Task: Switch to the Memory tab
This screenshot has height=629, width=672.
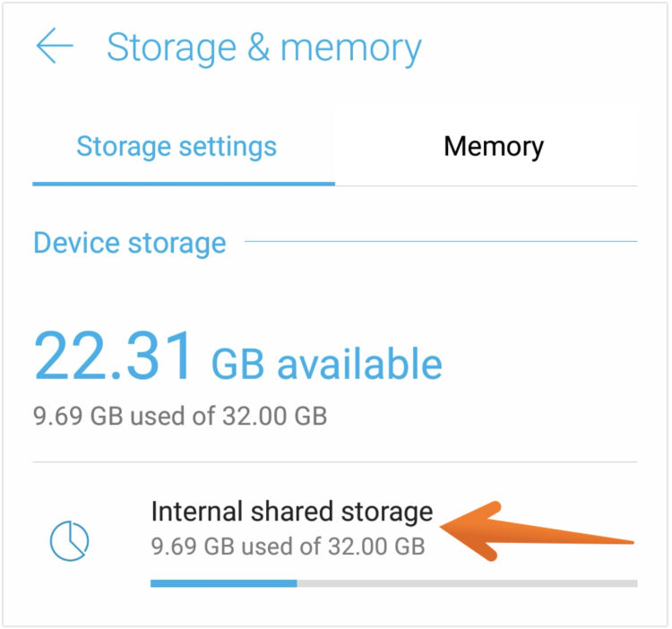Action: point(494,146)
